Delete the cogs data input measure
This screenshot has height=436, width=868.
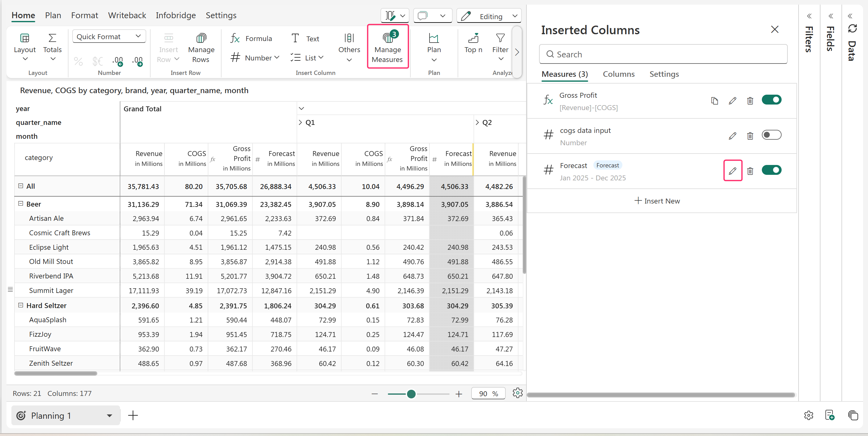click(750, 136)
